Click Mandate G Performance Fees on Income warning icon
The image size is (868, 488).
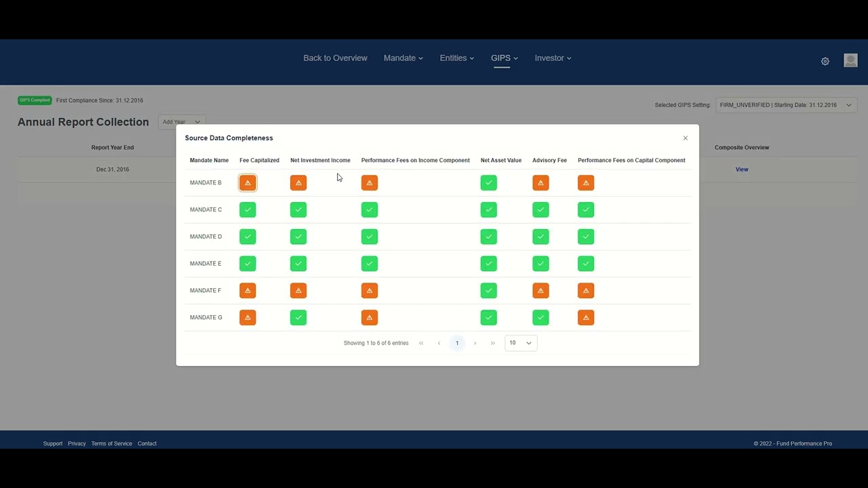click(x=370, y=317)
